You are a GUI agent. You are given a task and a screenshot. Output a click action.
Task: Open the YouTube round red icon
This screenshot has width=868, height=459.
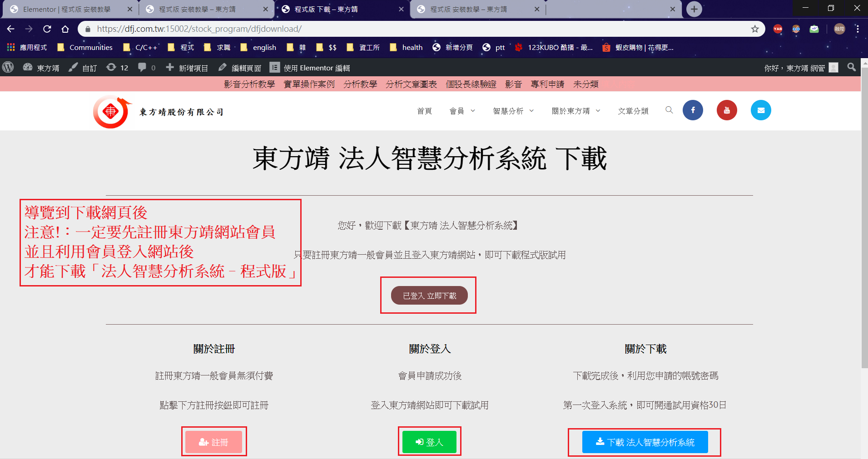click(727, 110)
